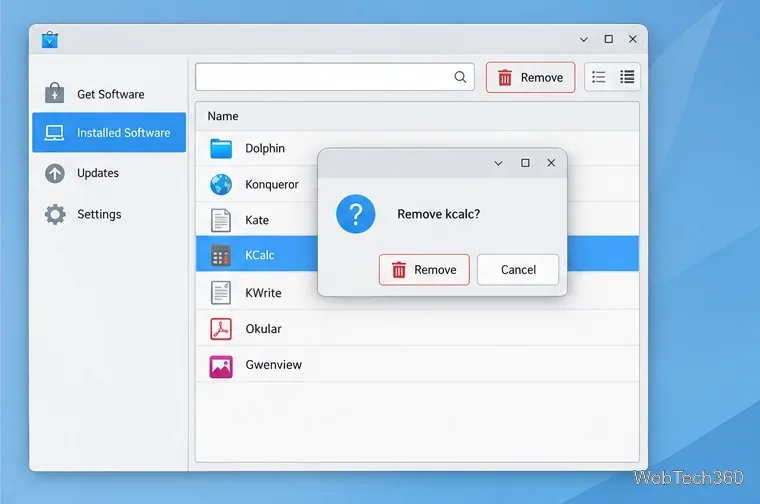The width and height of the screenshot is (760, 504).
Task: Focus the search input field
Action: (x=334, y=77)
